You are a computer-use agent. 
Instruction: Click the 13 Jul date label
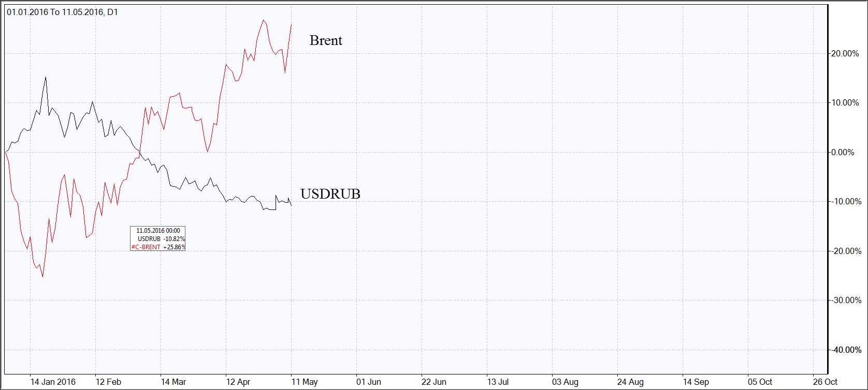coord(498,382)
